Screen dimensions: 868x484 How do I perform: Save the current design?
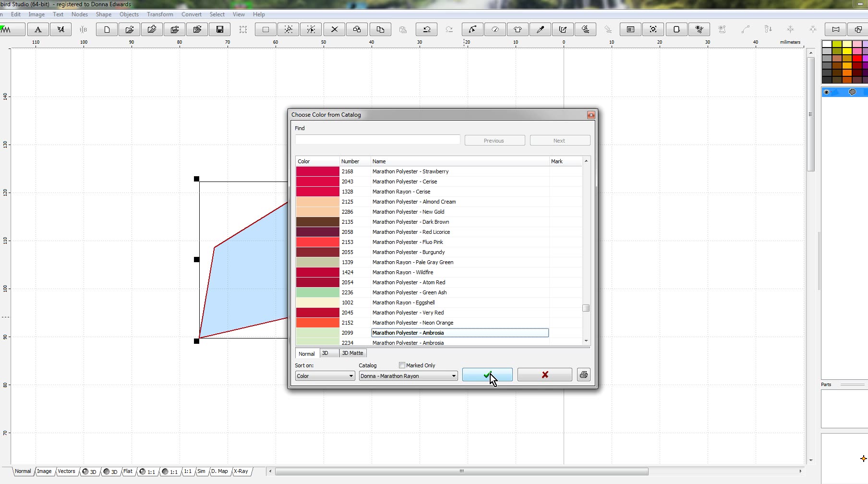pyautogui.click(x=220, y=29)
